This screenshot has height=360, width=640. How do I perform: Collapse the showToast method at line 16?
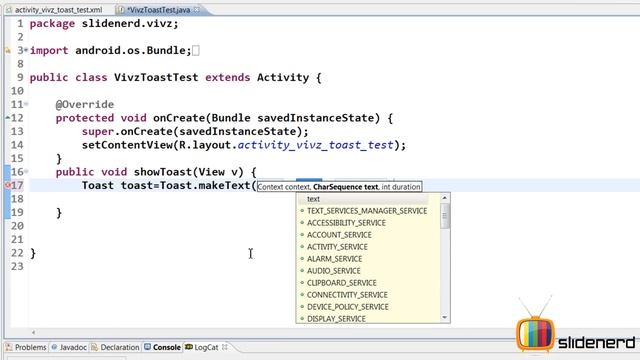tap(26, 171)
